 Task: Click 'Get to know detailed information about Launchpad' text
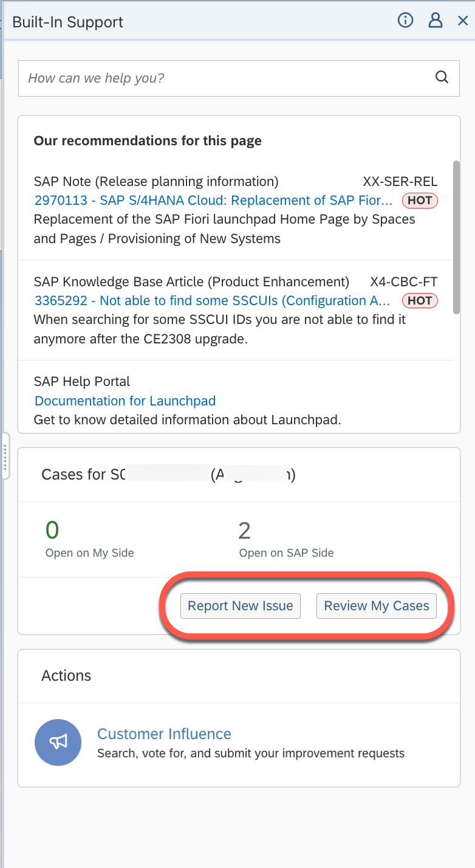pos(187,419)
